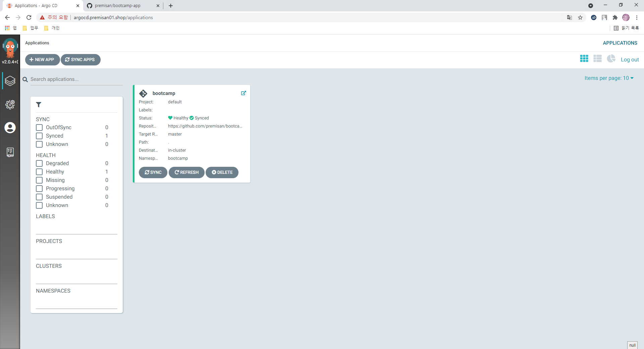Viewport: 644px width, 349px height.
Task: Toggle the Unknown sync filter checkbox
Action: point(39,144)
